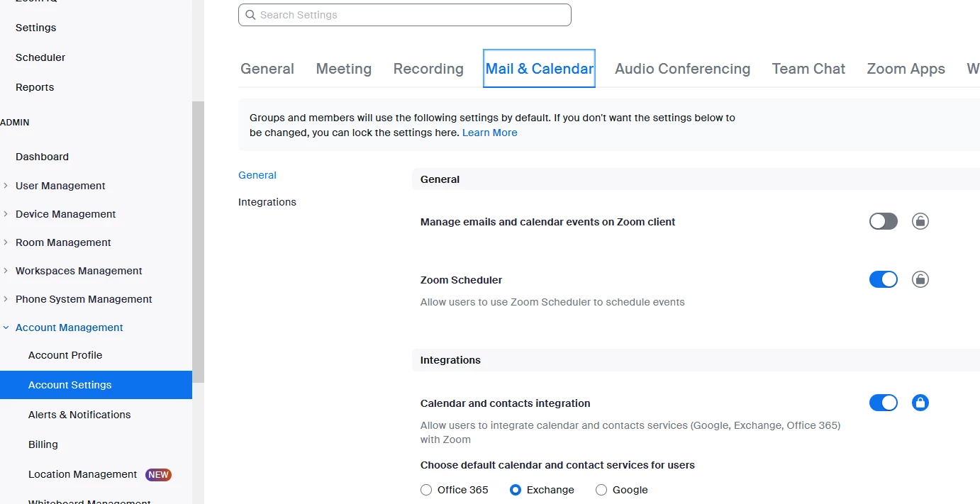Click the NEW badge beside Location Management
The height and width of the screenshot is (504, 980).
[159, 475]
